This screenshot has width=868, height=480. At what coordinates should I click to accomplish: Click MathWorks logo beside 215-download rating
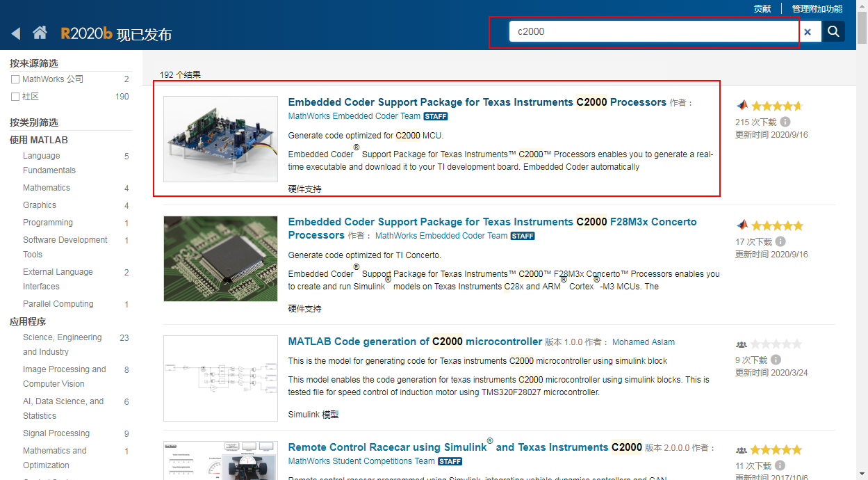(x=742, y=106)
